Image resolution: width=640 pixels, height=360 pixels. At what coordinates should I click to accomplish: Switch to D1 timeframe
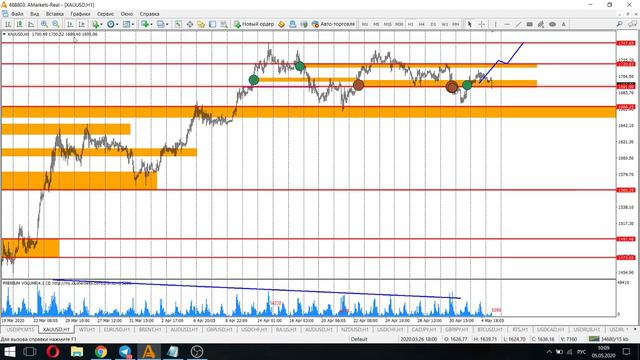coord(433,24)
